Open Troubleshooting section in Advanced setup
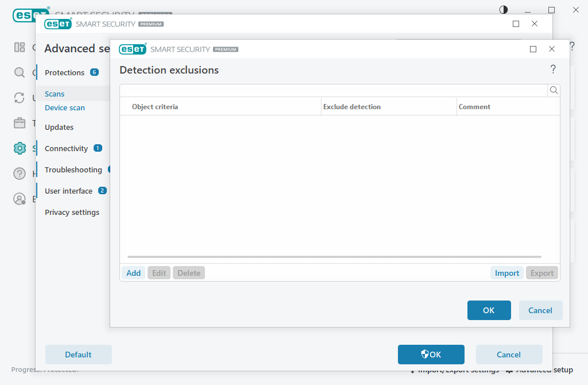Screen dimensions: 588x385 [73, 170]
